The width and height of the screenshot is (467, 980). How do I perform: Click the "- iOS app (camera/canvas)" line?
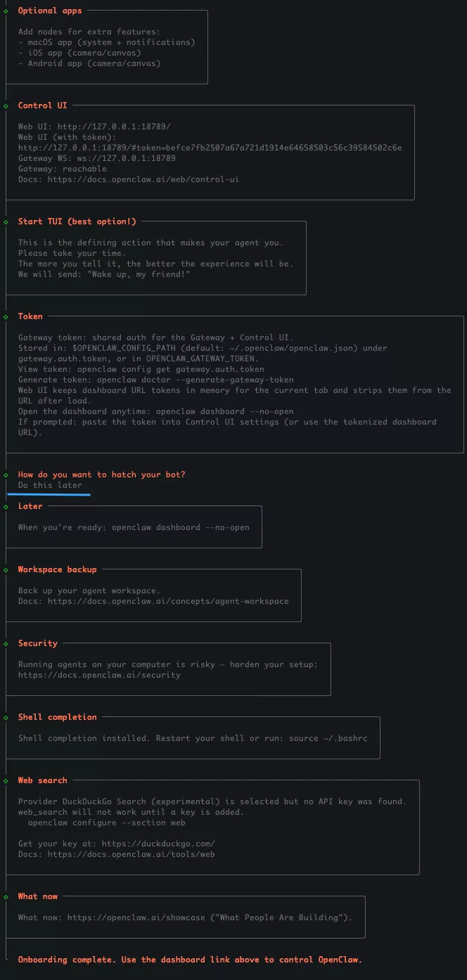point(79,53)
